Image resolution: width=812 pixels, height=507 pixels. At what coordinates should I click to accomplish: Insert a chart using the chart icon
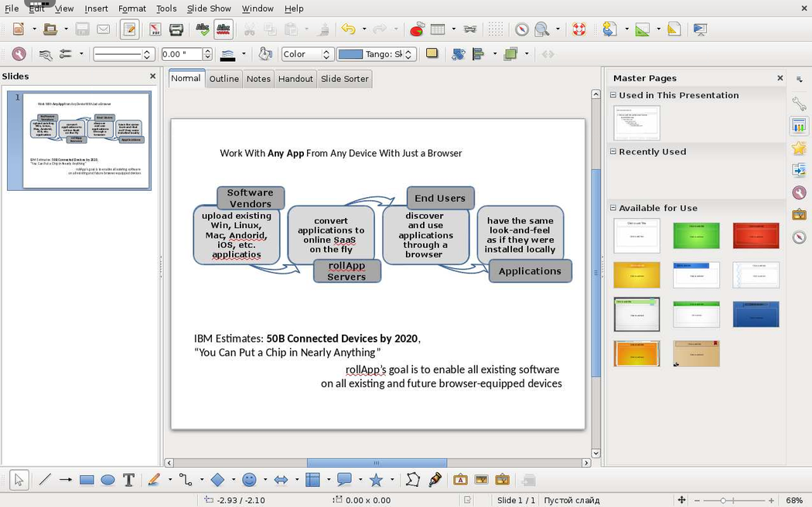(417, 29)
